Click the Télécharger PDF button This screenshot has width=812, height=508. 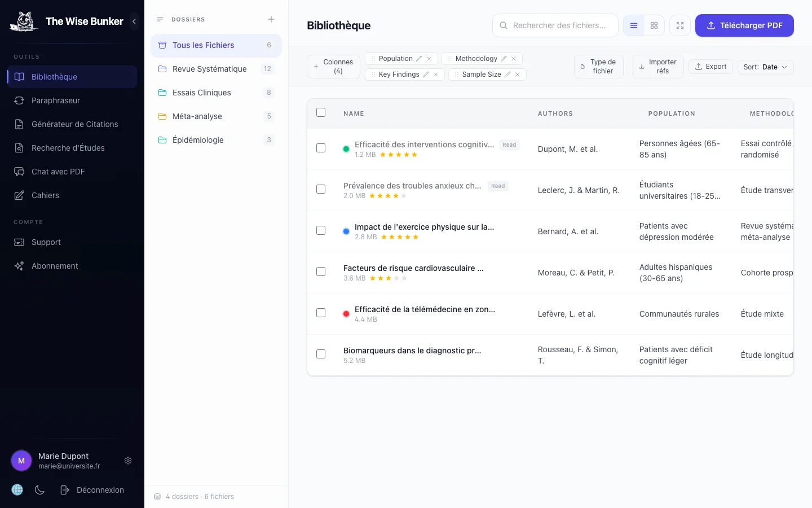[x=744, y=25]
